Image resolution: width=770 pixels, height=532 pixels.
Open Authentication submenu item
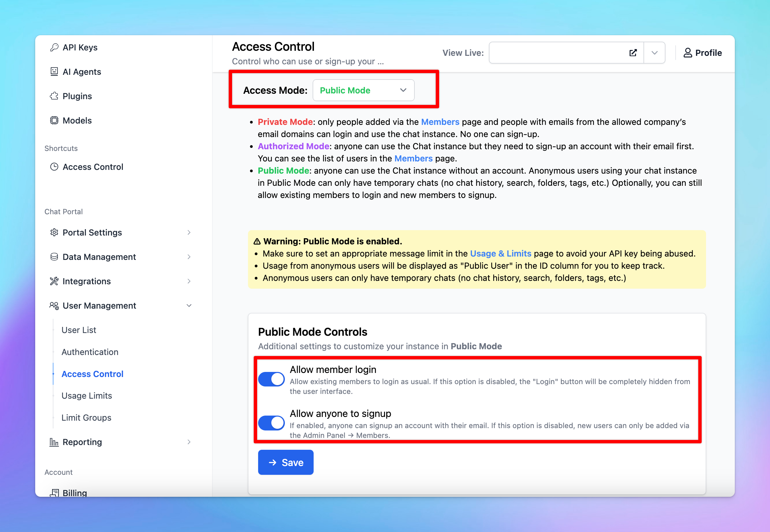point(90,352)
